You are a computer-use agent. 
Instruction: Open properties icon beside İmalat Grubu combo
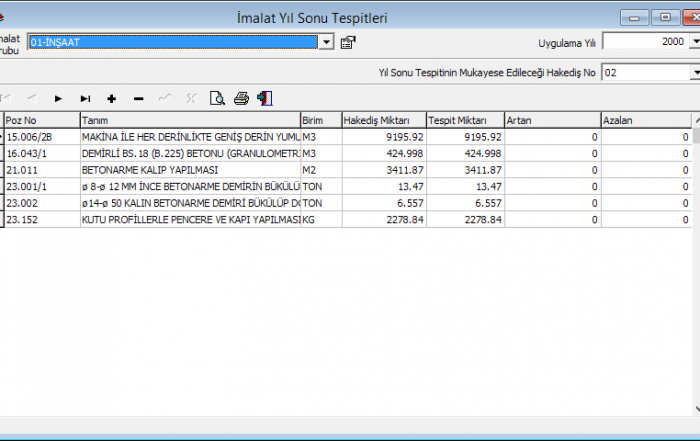(347, 42)
